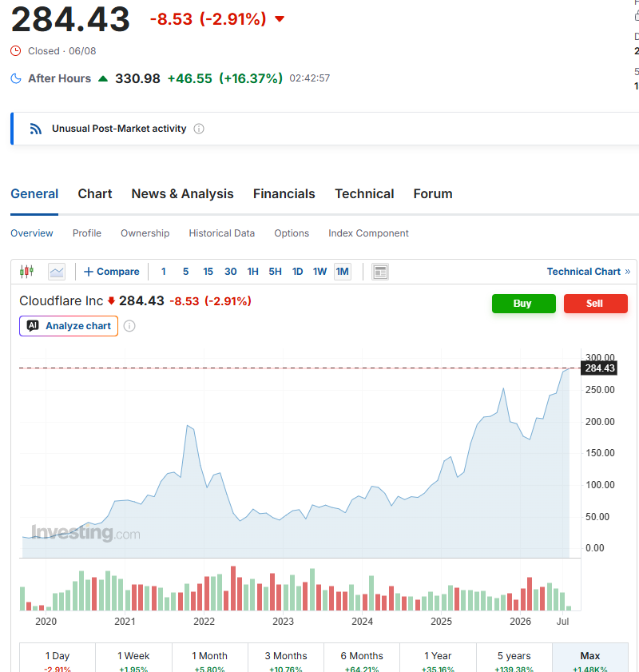Viewport: 639px width, 672px height.
Task: Click the RSS feed icon in alert banner
Action: pyautogui.click(x=36, y=129)
